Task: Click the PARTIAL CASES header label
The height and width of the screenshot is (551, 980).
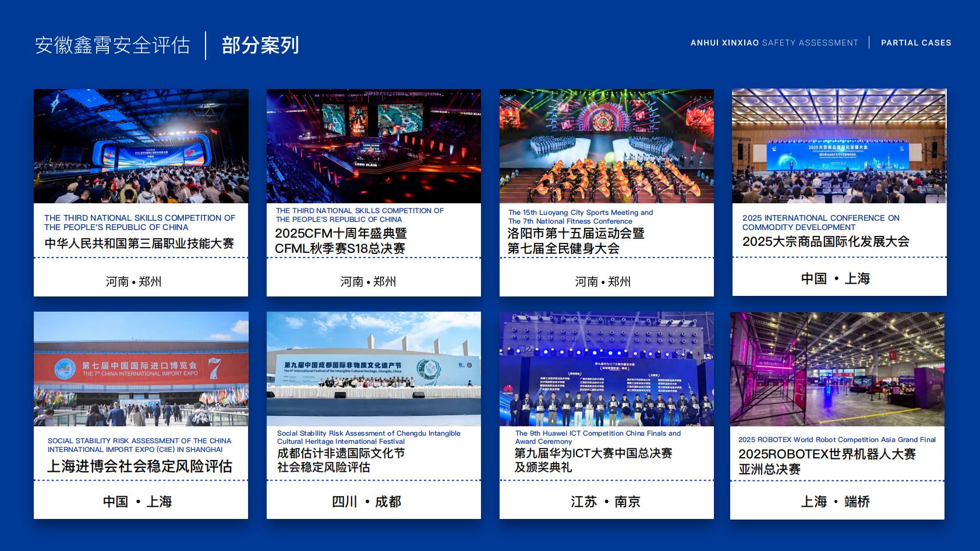Action: tap(916, 43)
